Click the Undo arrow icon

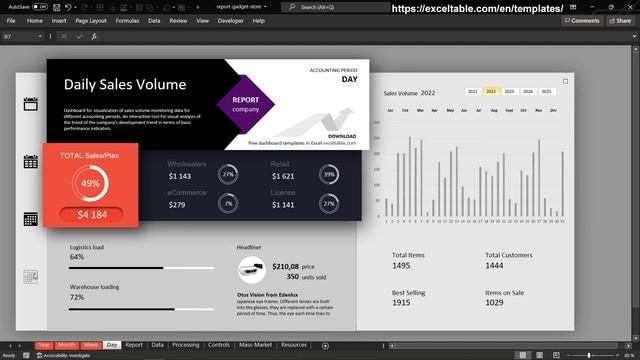68,7
